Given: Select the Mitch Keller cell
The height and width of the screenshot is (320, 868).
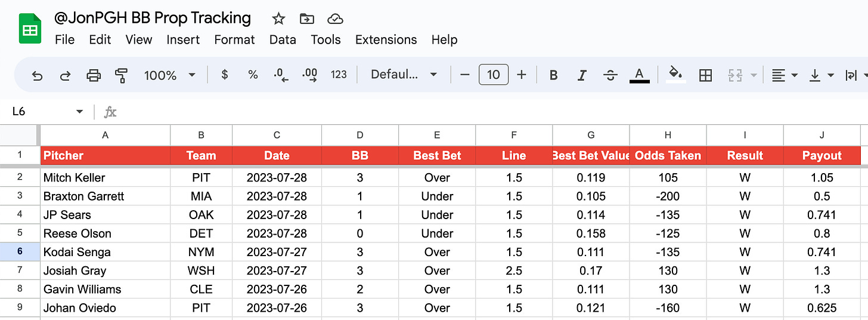Looking at the screenshot, I should 106,177.
